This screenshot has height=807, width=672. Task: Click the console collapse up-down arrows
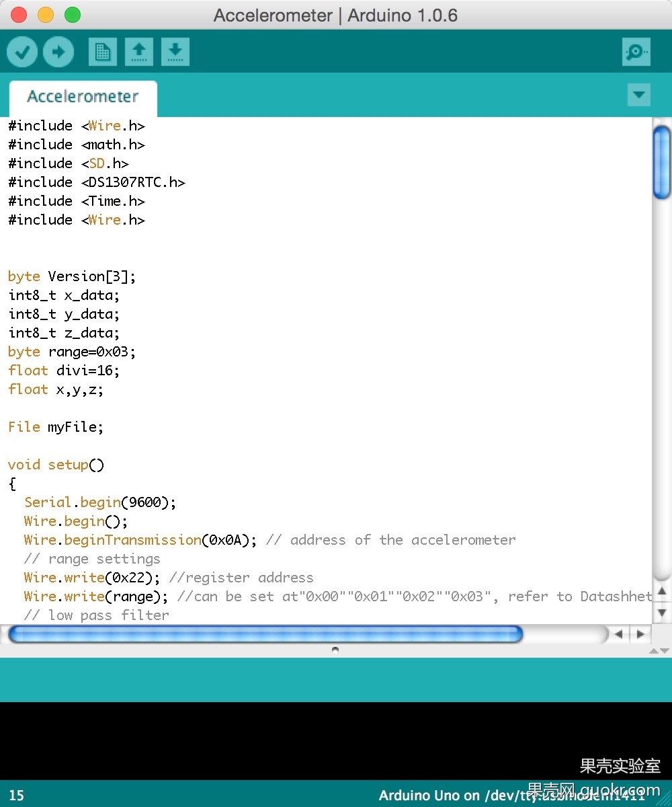[659, 651]
